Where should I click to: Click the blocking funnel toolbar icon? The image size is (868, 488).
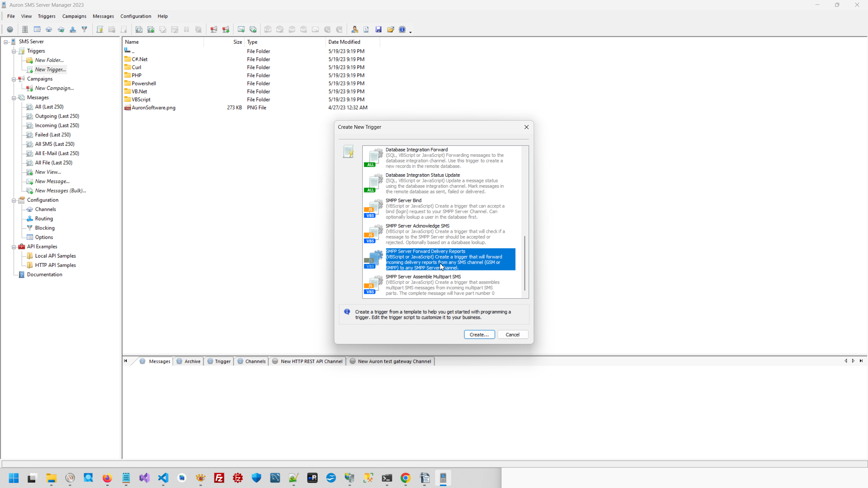tap(84, 29)
